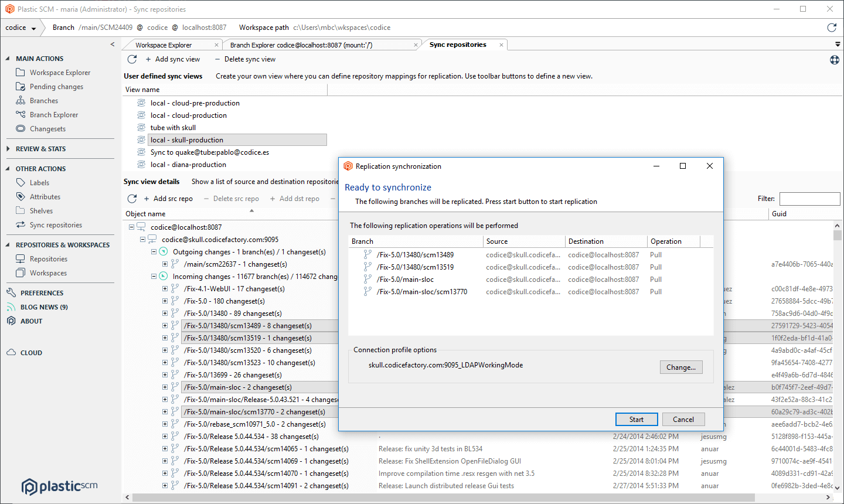This screenshot has height=504, width=844.
Task: Select Sync repositories in the sidebar
Action: coord(56,225)
